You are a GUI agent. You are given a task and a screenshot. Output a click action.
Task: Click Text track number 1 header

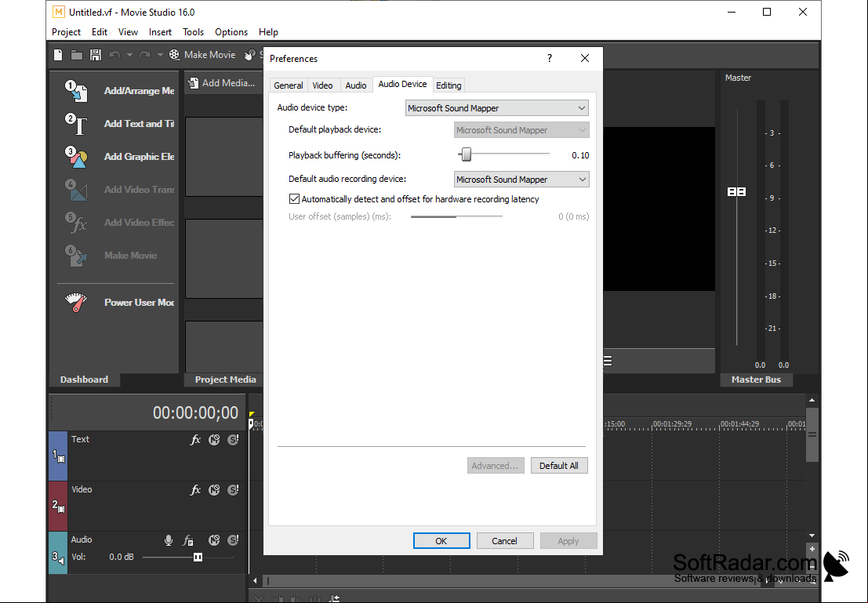58,456
